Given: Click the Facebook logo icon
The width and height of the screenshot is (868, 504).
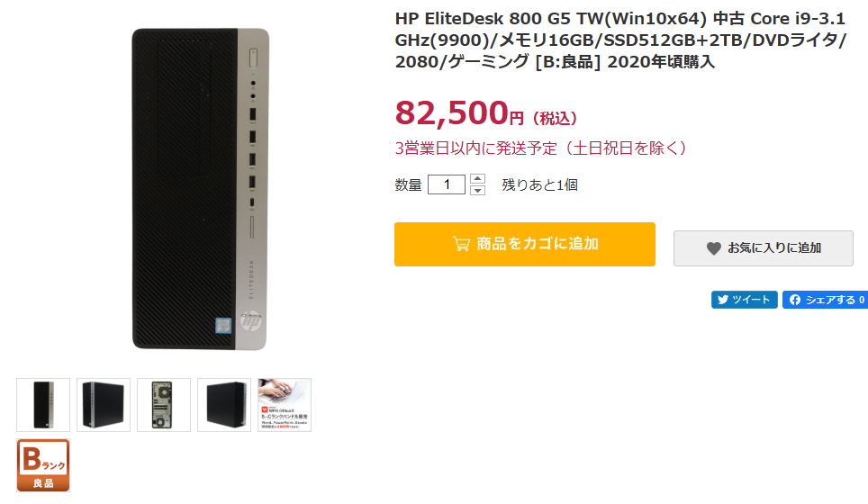Looking at the screenshot, I should point(795,300).
